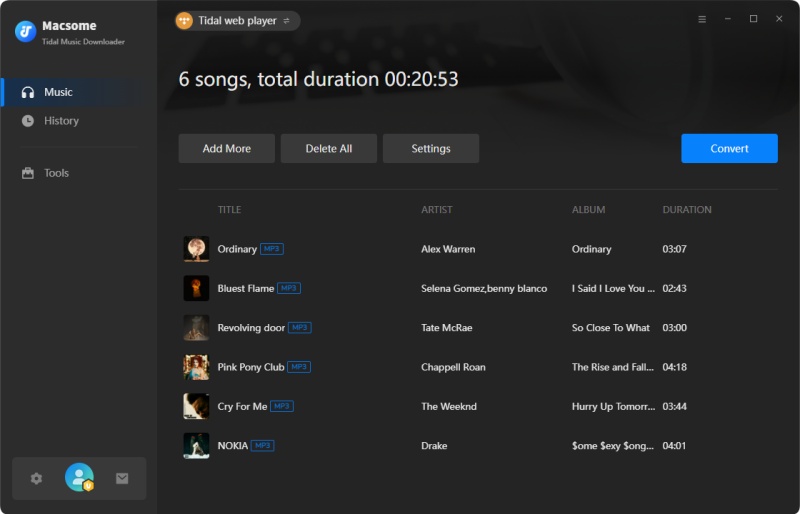Select the Cry For Me cover thumbnail

tap(196, 406)
